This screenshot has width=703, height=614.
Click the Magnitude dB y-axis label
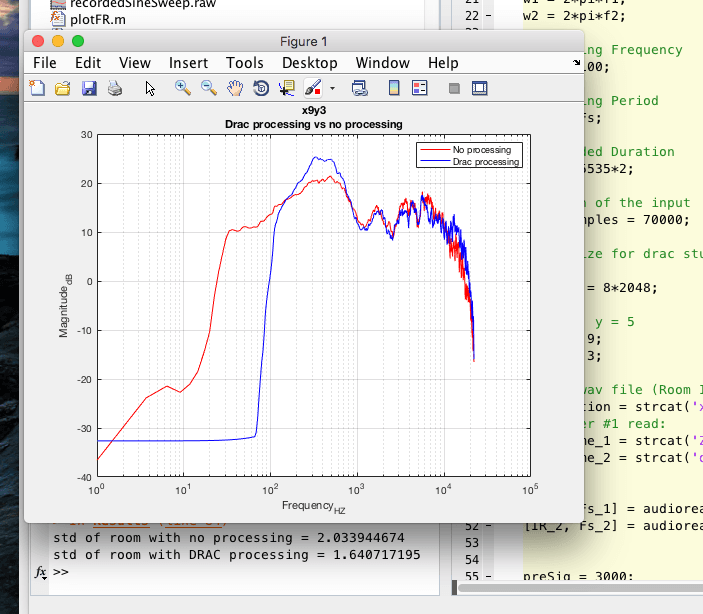pos(64,305)
